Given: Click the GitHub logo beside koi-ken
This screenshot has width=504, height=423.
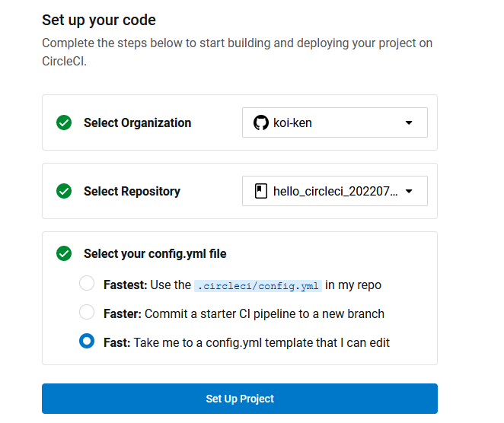Looking at the screenshot, I should coord(260,122).
